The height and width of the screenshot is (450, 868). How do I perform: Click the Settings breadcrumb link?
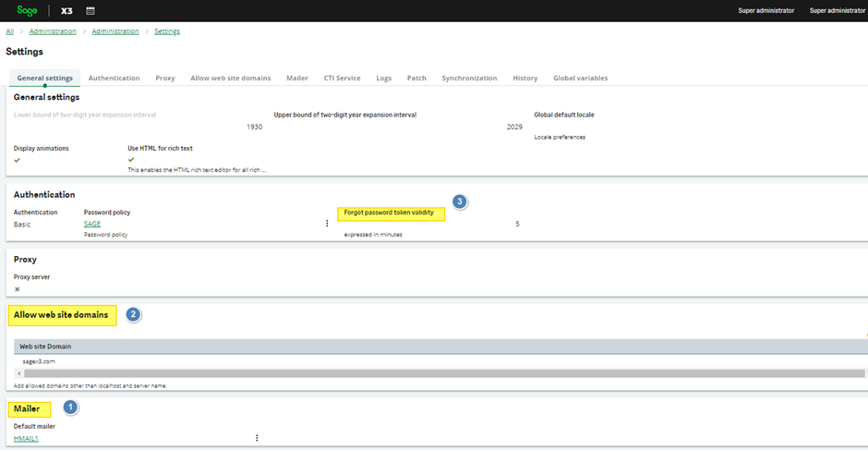(167, 31)
